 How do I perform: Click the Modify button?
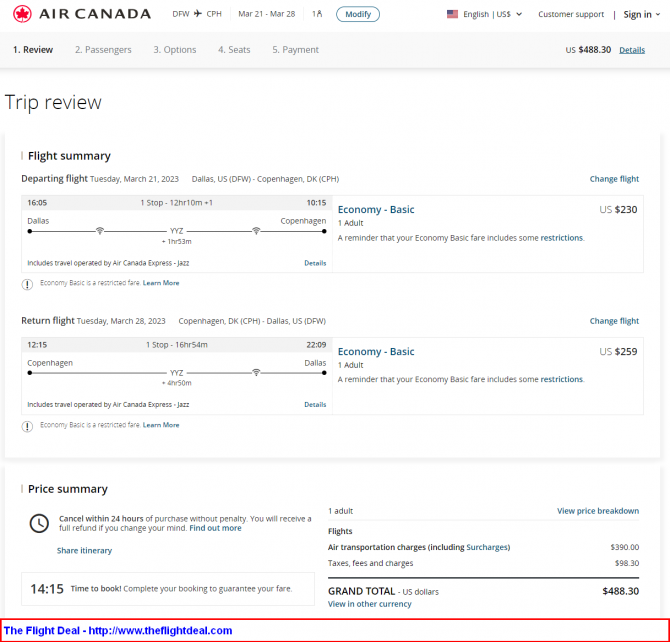[x=358, y=14]
